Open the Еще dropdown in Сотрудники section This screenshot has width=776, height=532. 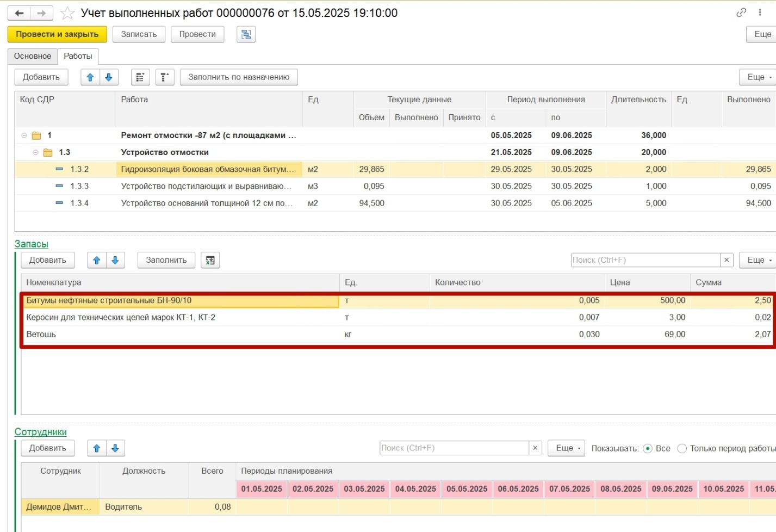pyautogui.click(x=566, y=448)
